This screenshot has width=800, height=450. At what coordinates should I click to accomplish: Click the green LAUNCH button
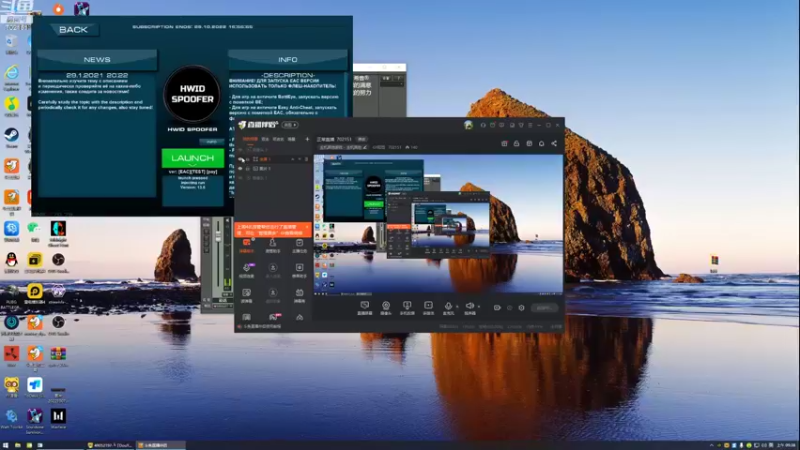pos(193,158)
